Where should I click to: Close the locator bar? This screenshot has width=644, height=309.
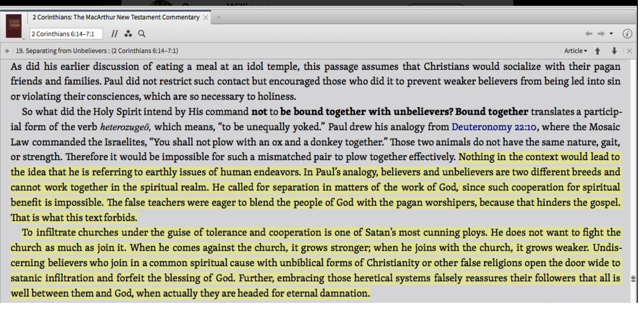(629, 51)
